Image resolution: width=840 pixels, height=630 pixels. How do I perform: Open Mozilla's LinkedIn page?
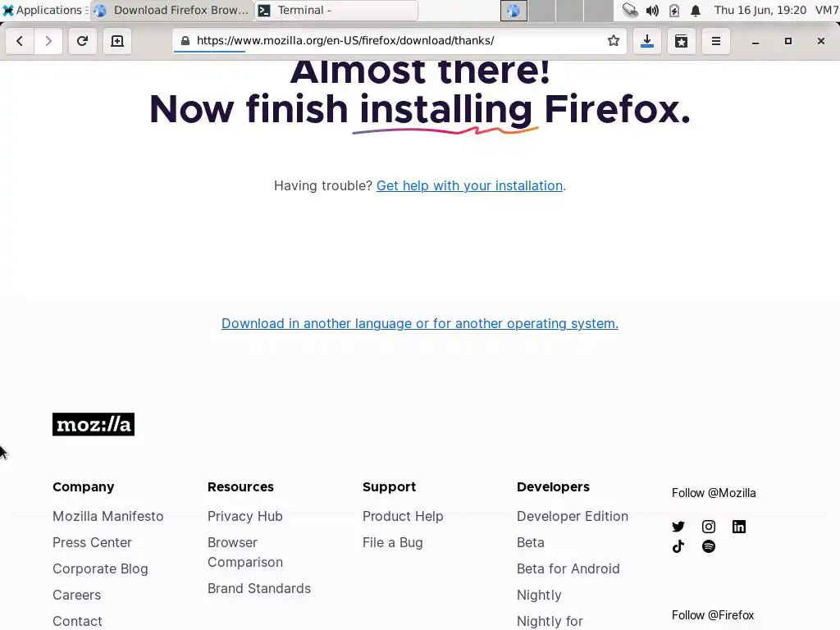pyautogui.click(x=739, y=527)
